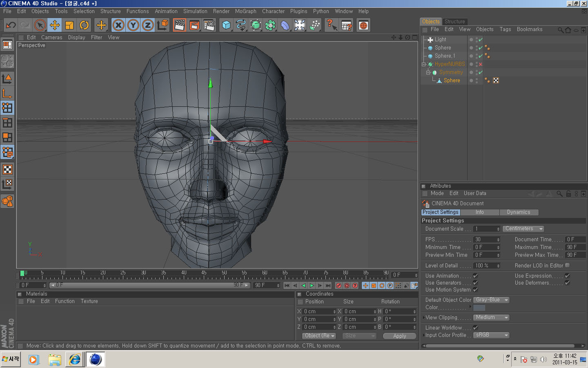The image size is (588, 368).
Task: Click the timeline preview range slider
Action: pyautogui.click(x=149, y=285)
